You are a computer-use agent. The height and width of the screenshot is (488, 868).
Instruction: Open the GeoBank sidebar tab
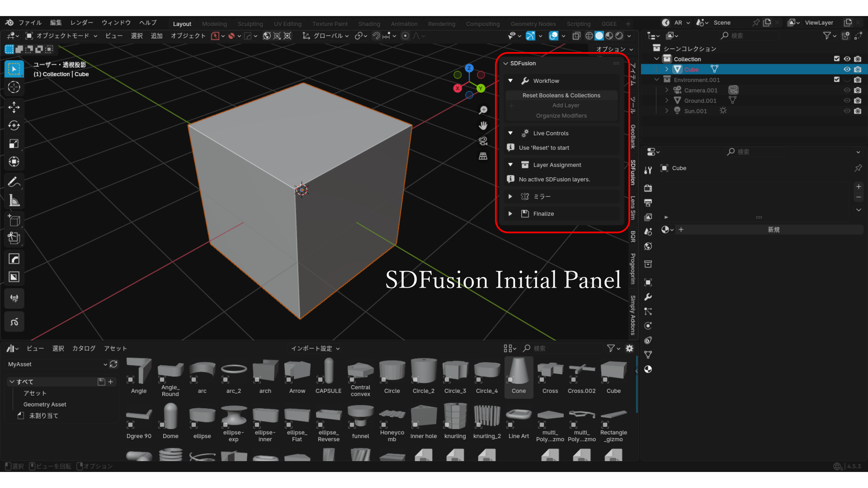(x=633, y=137)
